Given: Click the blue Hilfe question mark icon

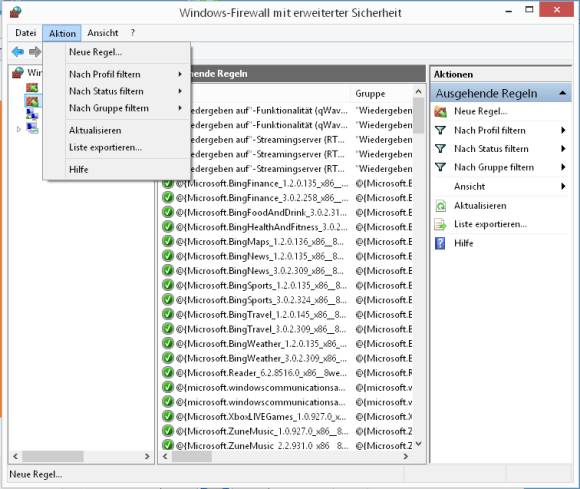Looking at the screenshot, I should (x=440, y=243).
